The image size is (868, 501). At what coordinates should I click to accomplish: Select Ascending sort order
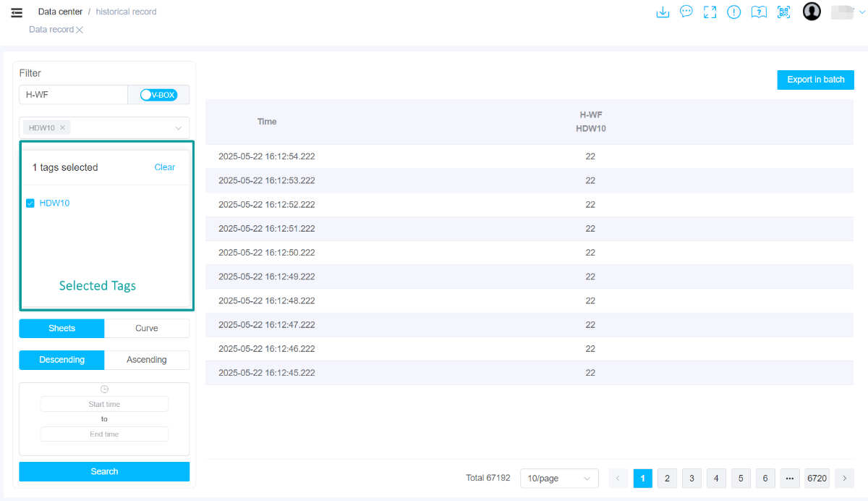click(147, 360)
